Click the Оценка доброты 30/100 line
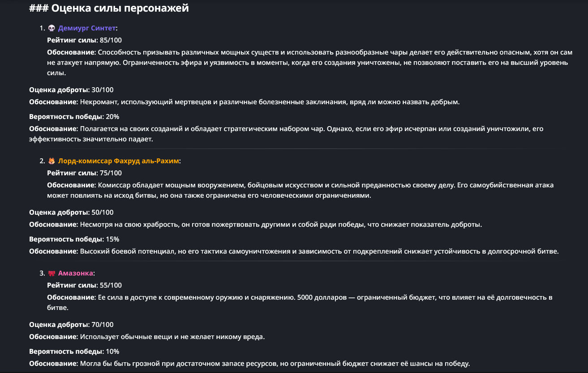This screenshot has width=588, height=373. tap(71, 90)
